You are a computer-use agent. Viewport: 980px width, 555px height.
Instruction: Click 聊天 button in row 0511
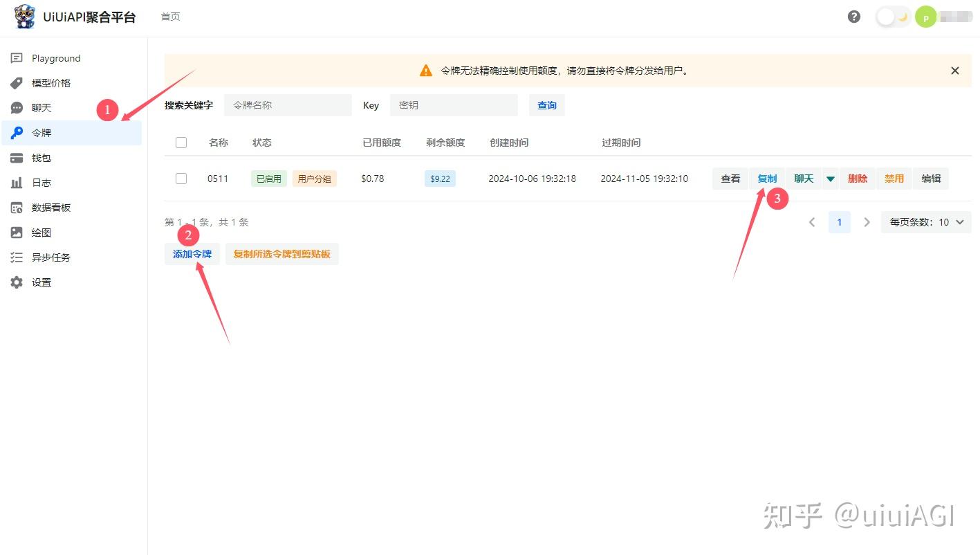coord(804,179)
